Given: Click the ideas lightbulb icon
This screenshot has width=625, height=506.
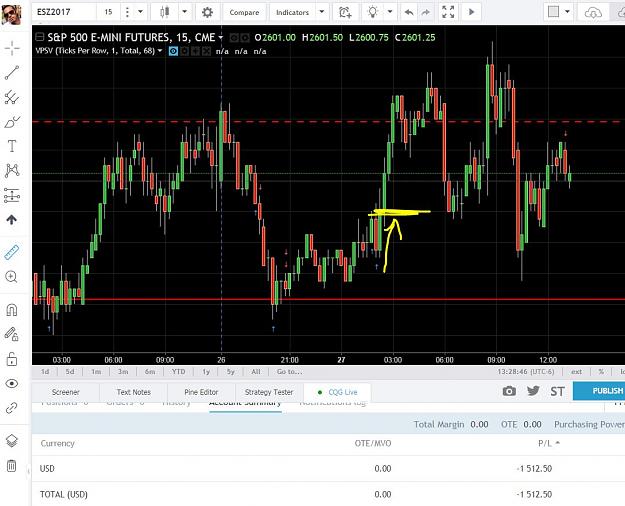Looking at the screenshot, I should (373, 12).
